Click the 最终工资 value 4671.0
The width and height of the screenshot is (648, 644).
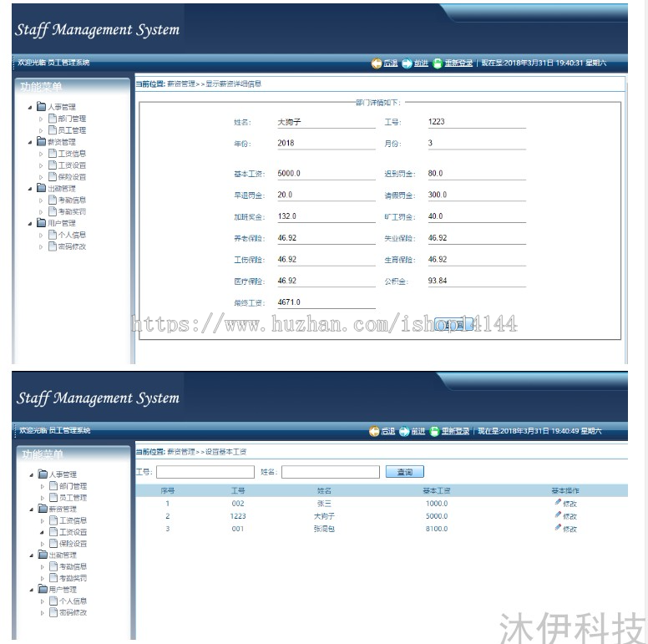(x=289, y=302)
